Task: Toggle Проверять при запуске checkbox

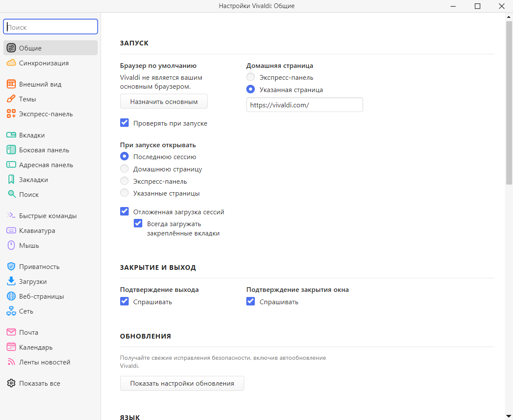Action: coord(124,123)
